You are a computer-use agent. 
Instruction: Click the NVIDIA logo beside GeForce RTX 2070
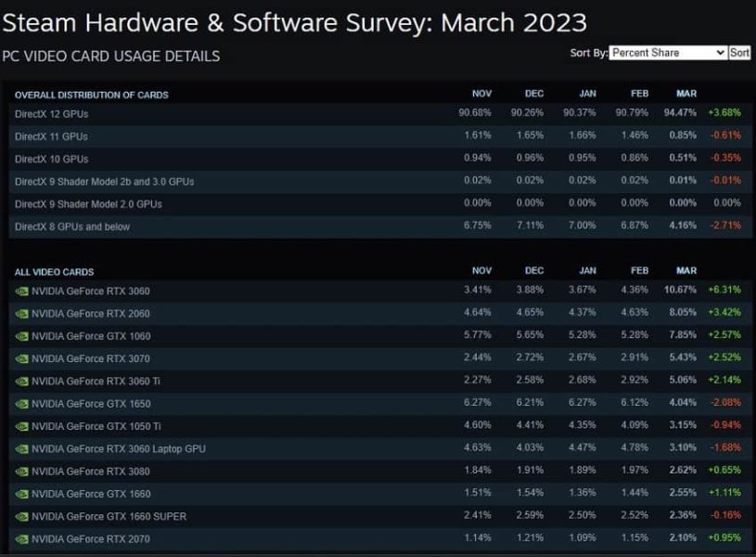pyautogui.click(x=21, y=539)
